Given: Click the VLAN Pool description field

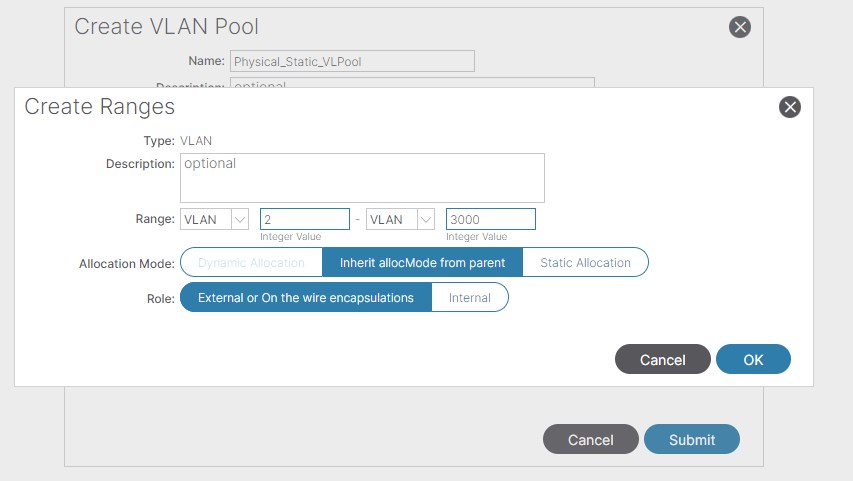Looking at the screenshot, I should point(412,84).
